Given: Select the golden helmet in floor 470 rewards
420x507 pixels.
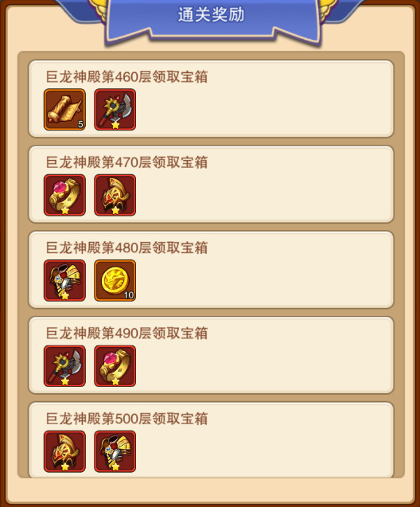Looking at the screenshot, I should click(x=115, y=195).
